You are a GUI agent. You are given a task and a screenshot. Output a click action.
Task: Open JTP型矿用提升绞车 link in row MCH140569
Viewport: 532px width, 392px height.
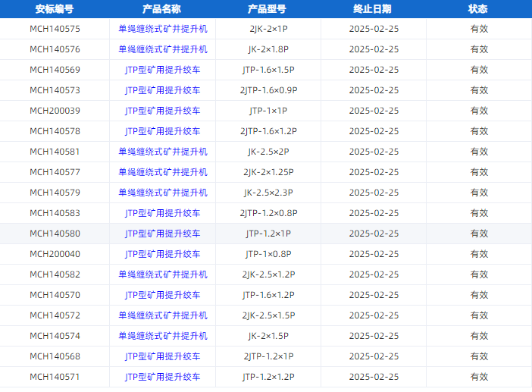162,70
